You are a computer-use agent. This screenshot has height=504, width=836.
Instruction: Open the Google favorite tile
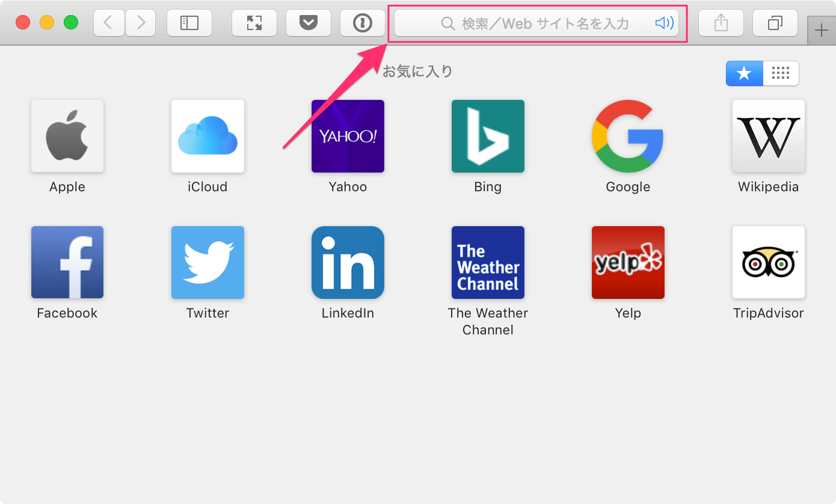(x=628, y=136)
